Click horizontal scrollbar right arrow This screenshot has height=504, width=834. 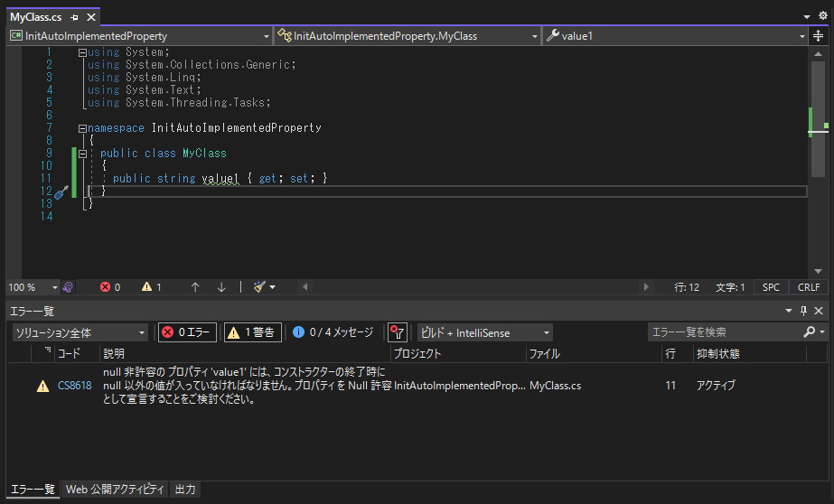(646, 287)
